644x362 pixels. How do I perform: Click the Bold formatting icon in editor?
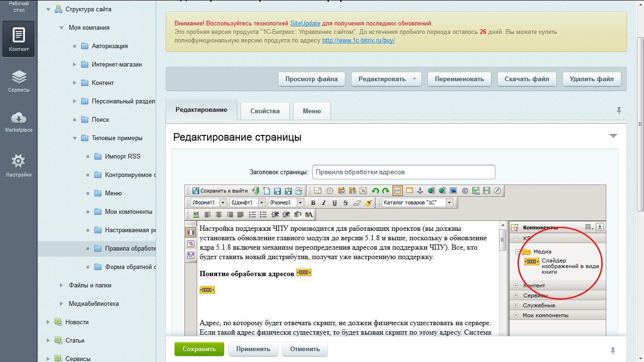pos(313,202)
